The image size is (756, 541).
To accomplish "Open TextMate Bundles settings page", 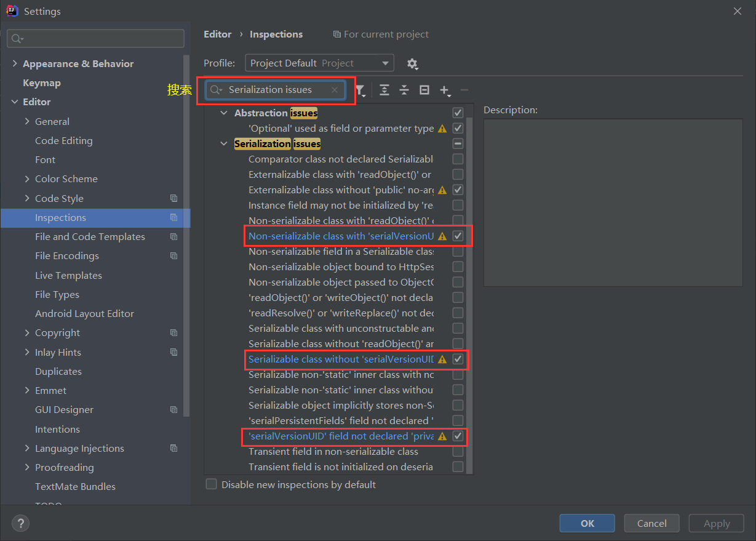I will click(75, 486).
